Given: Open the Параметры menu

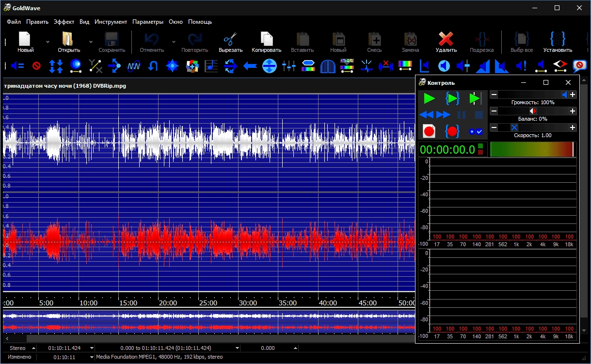Looking at the screenshot, I should pos(148,22).
